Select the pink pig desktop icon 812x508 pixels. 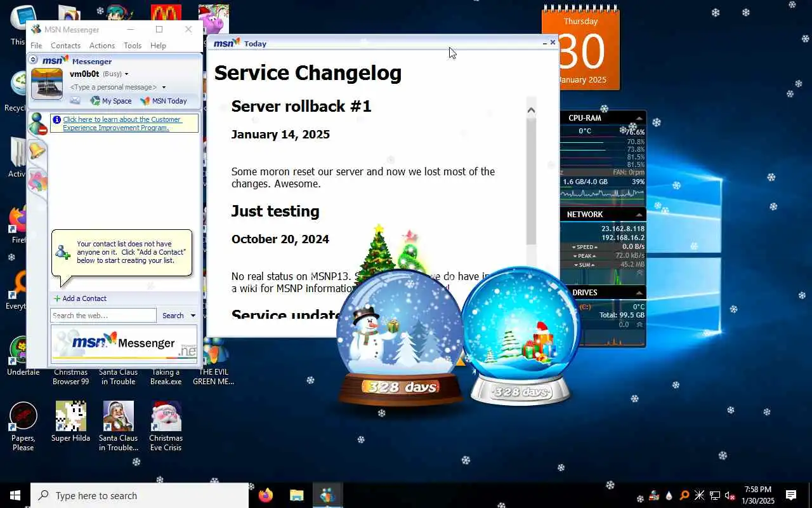(x=213, y=19)
